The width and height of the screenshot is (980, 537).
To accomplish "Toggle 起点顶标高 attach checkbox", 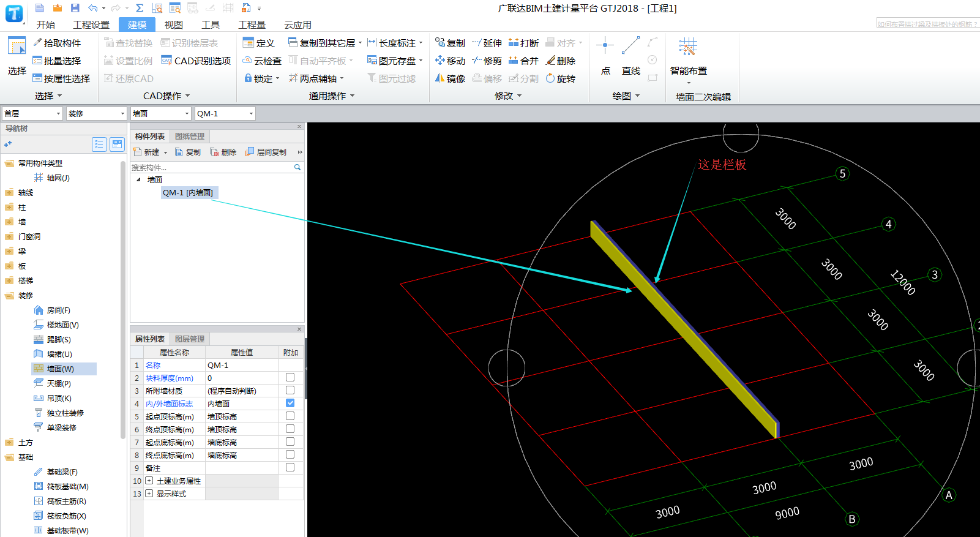I will [x=290, y=416].
